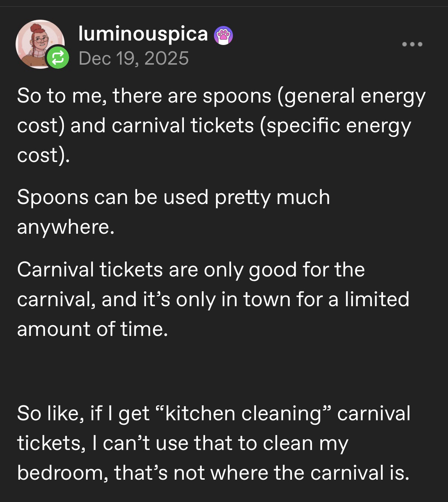Click the line 'carnival, and it's only in town'
Viewport: 448px width, 502px height.
(213, 299)
